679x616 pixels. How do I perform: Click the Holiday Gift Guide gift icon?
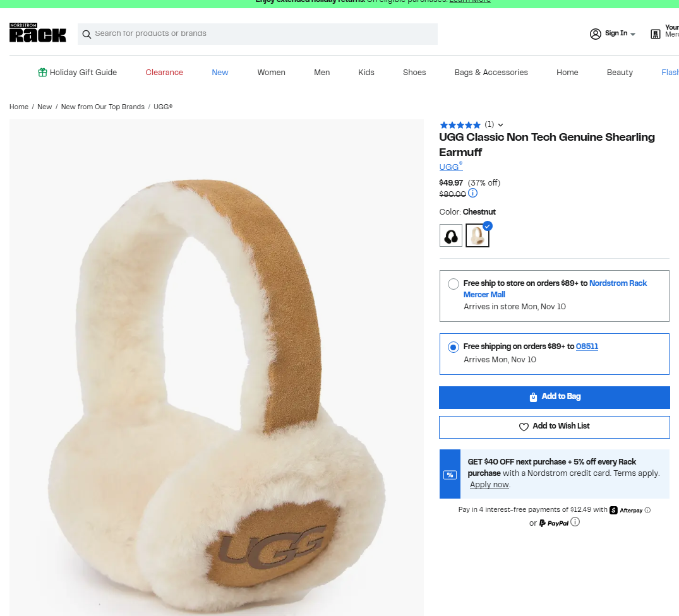tap(42, 73)
